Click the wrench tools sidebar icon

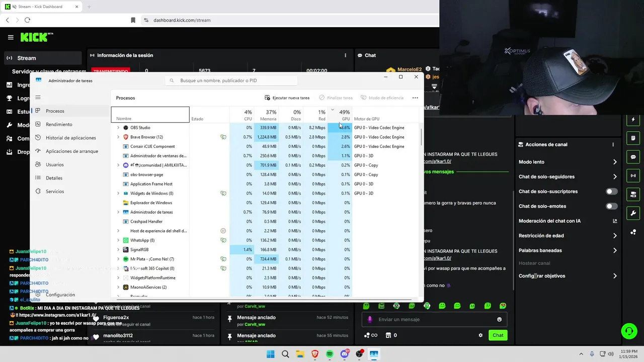tap(633, 213)
